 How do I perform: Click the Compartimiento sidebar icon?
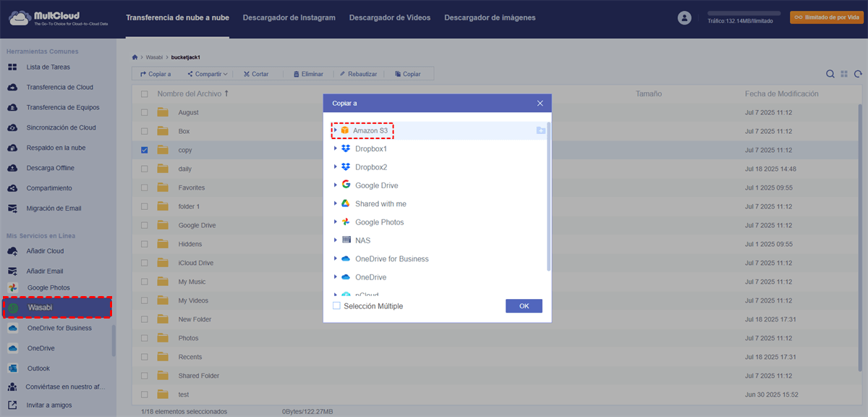point(12,188)
